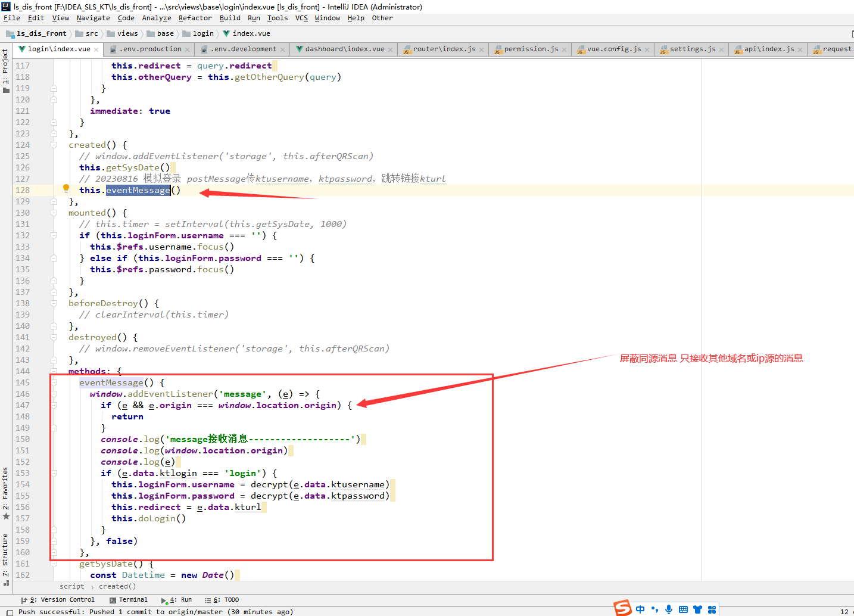This screenshot has width=854, height=616.
Task: Click the 'created()' breadcrumb below the editor
Action: click(x=117, y=586)
